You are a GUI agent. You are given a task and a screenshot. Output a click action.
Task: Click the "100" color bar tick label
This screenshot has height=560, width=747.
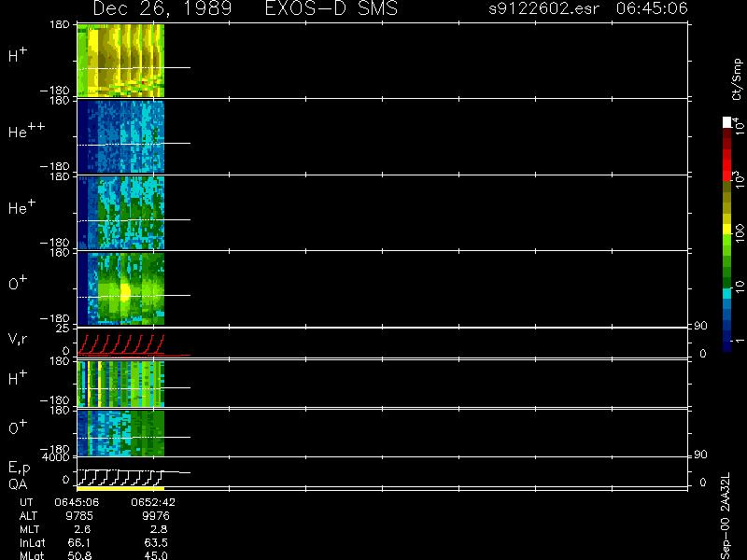pyautogui.click(x=740, y=232)
